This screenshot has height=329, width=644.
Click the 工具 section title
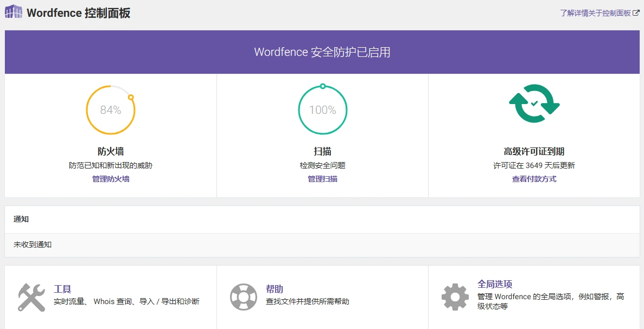63,289
